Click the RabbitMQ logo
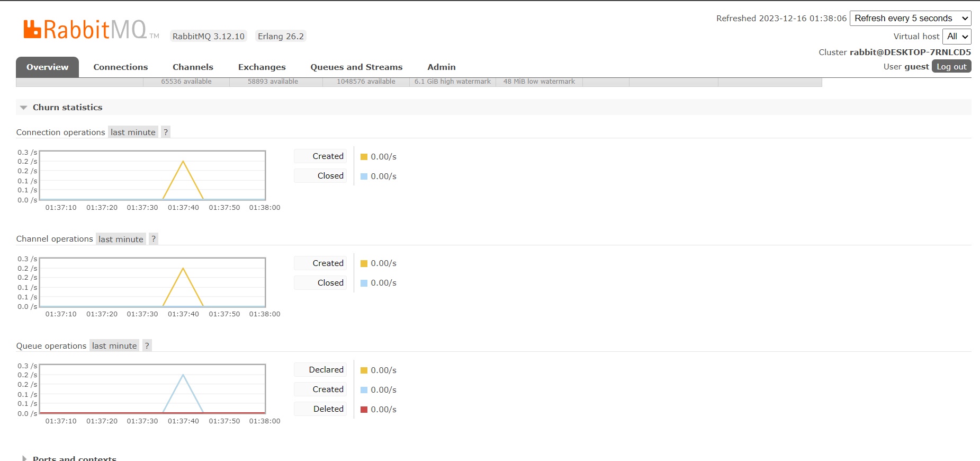Image resolution: width=980 pixels, height=461 pixels. coord(85,30)
